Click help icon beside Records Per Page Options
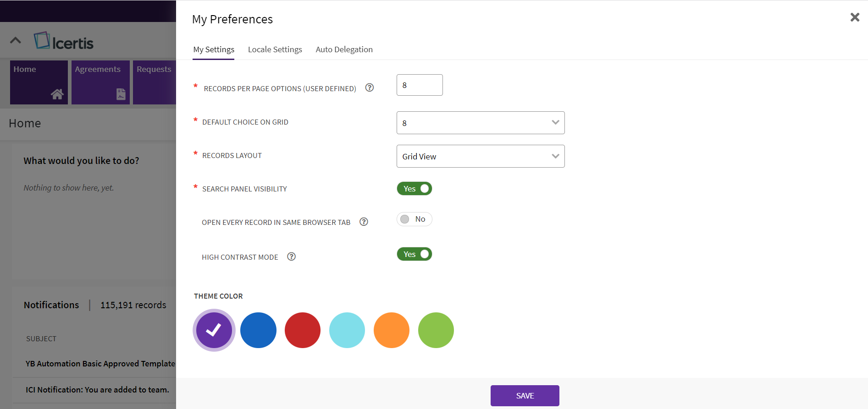This screenshot has width=868, height=409. 369,87
